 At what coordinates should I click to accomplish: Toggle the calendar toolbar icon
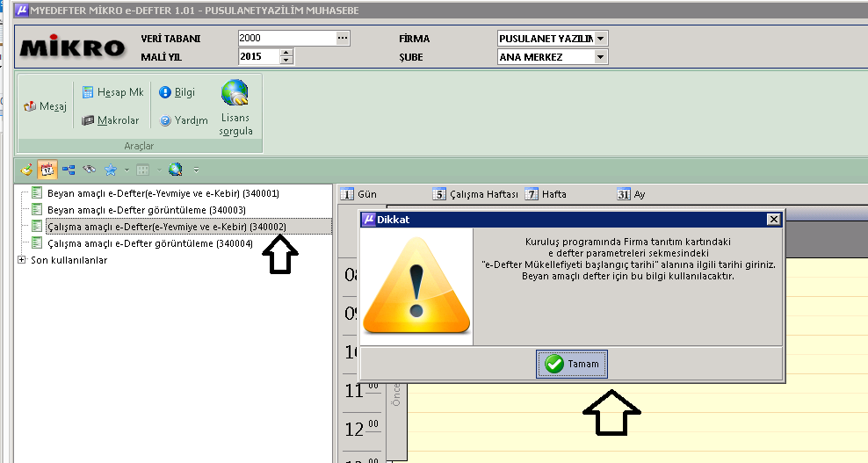(47, 170)
